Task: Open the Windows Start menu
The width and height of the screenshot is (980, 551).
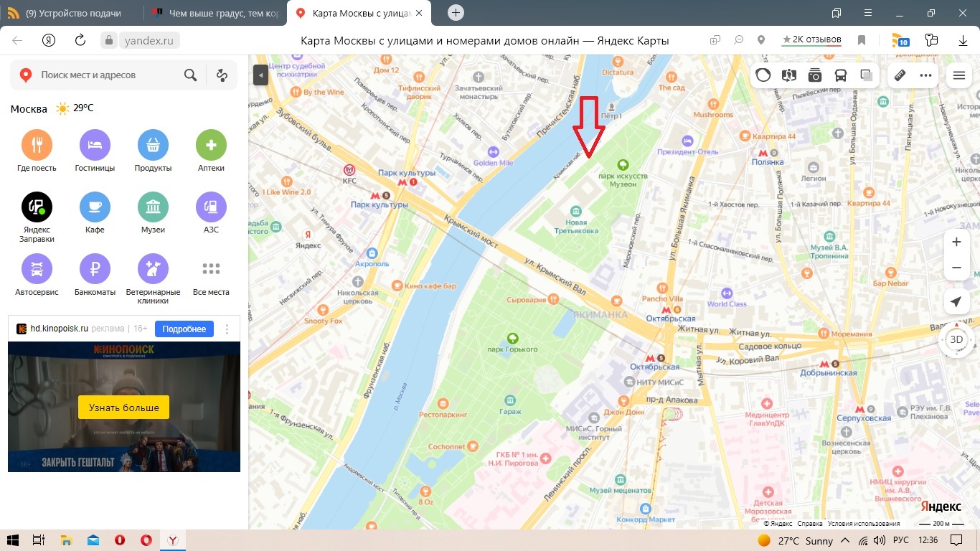Action: (x=13, y=540)
